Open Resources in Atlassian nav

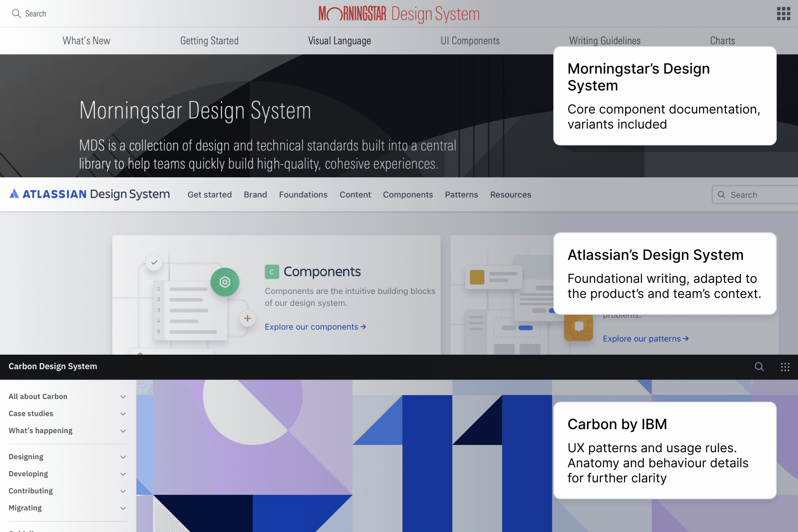511,195
